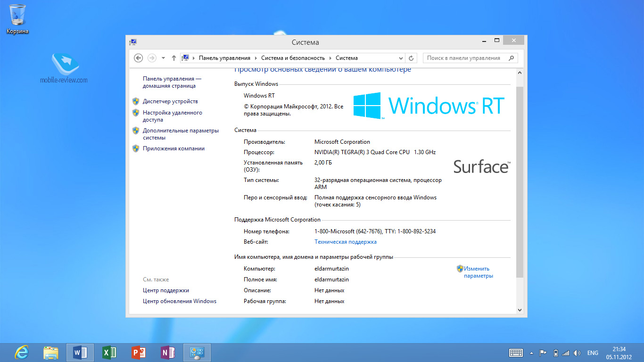The height and width of the screenshot is (362, 644).
Task: Click the processor value NVIDIA TEGRA 3 text
Action: click(375, 152)
